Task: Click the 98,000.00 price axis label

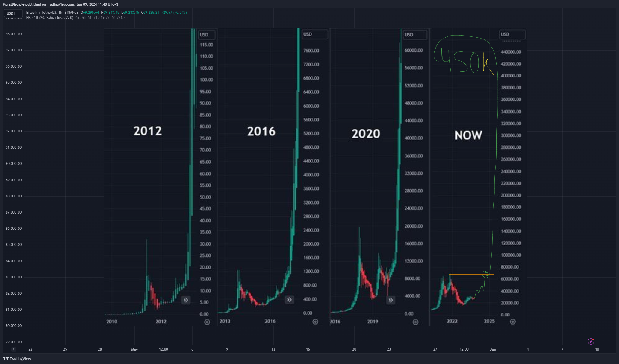Action: coord(14,34)
